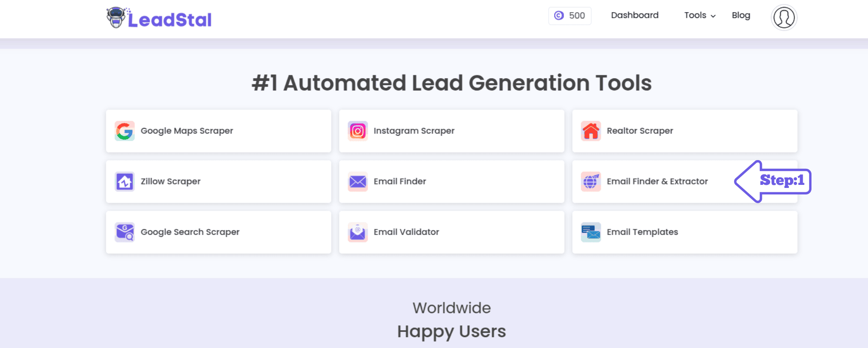Click the Realtor Scraper house icon
The width and height of the screenshot is (868, 348).
coord(591,131)
